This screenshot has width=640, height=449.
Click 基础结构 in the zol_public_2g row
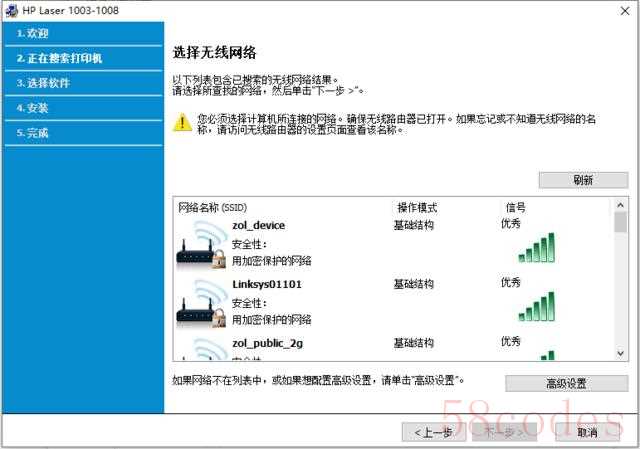click(413, 343)
